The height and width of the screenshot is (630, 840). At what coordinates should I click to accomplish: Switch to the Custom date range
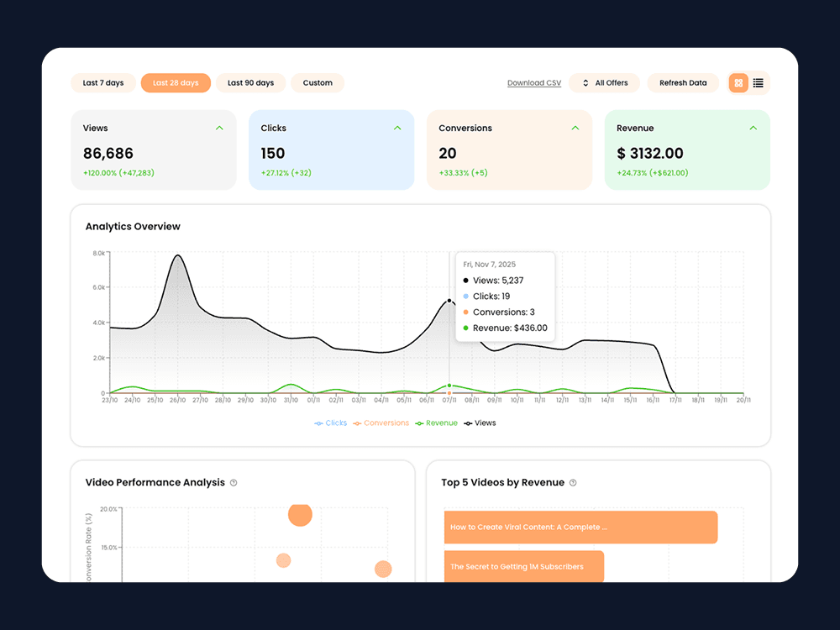[317, 83]
